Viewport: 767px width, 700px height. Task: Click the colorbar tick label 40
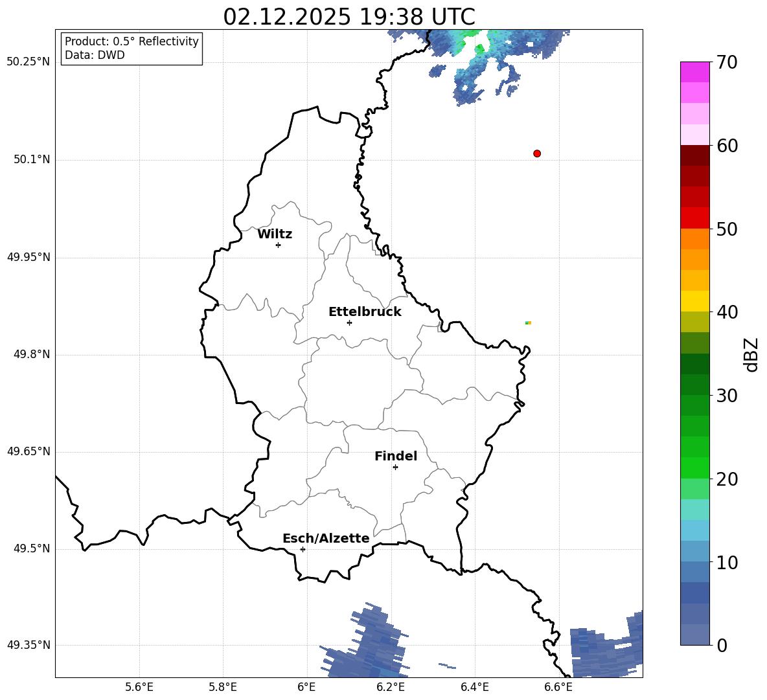coord(727,312)
